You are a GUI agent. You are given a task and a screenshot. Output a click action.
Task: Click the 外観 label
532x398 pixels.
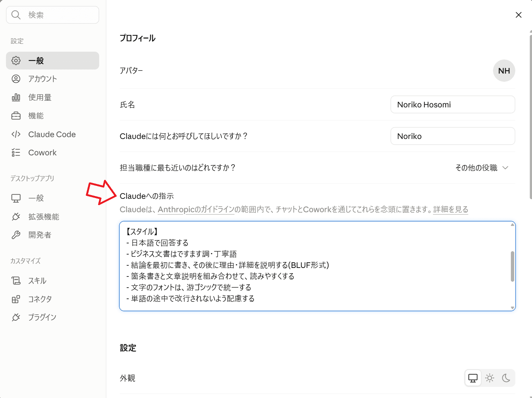tap(127, 378)
